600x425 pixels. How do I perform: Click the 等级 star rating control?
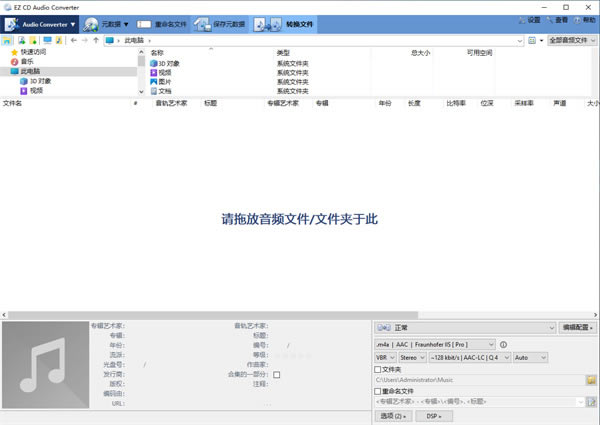click(293, 355)
